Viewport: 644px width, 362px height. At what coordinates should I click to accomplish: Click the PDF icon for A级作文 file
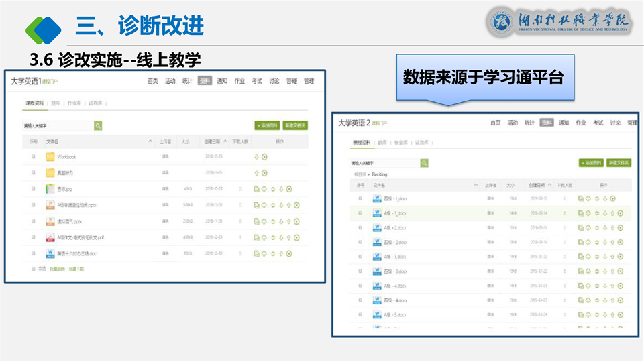pyautogui.click(x=50, y=237)
